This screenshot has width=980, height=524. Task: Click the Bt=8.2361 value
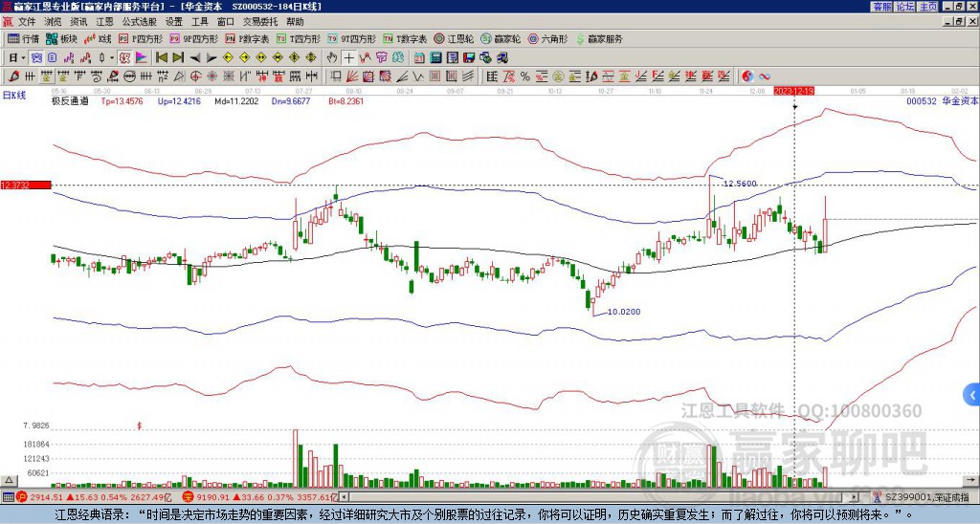[345, 100]
